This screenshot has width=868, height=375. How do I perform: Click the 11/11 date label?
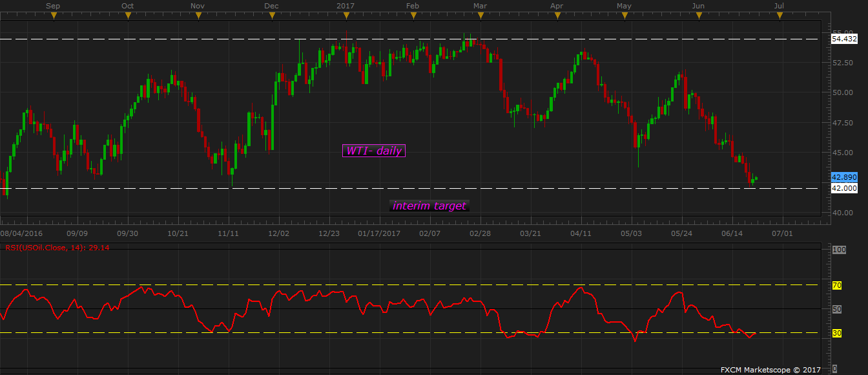(229, 233)
